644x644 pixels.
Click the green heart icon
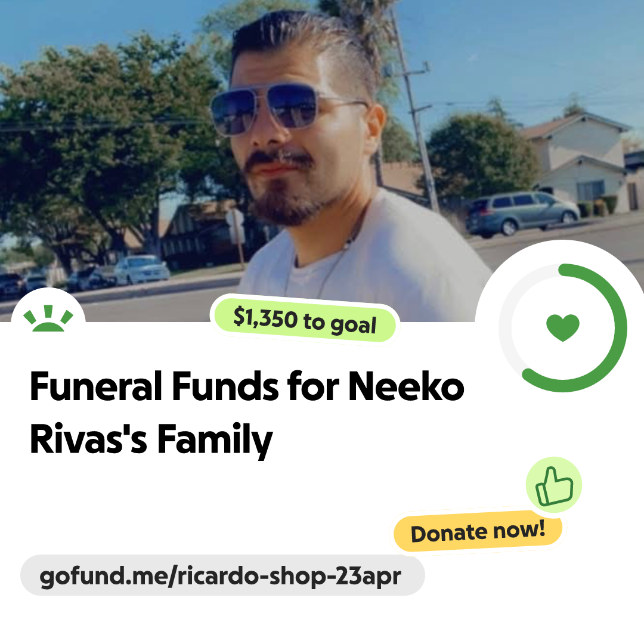coord(563,327)
